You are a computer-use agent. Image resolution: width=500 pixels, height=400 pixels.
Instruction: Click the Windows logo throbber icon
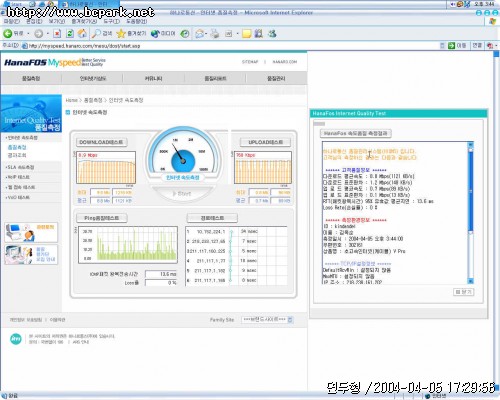(493, 21)
